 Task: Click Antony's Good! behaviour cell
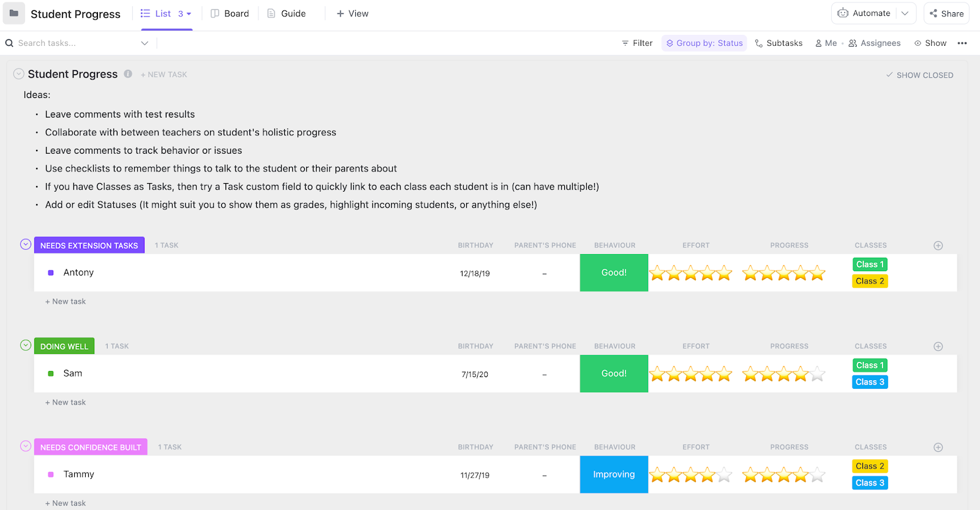(614, 272)
